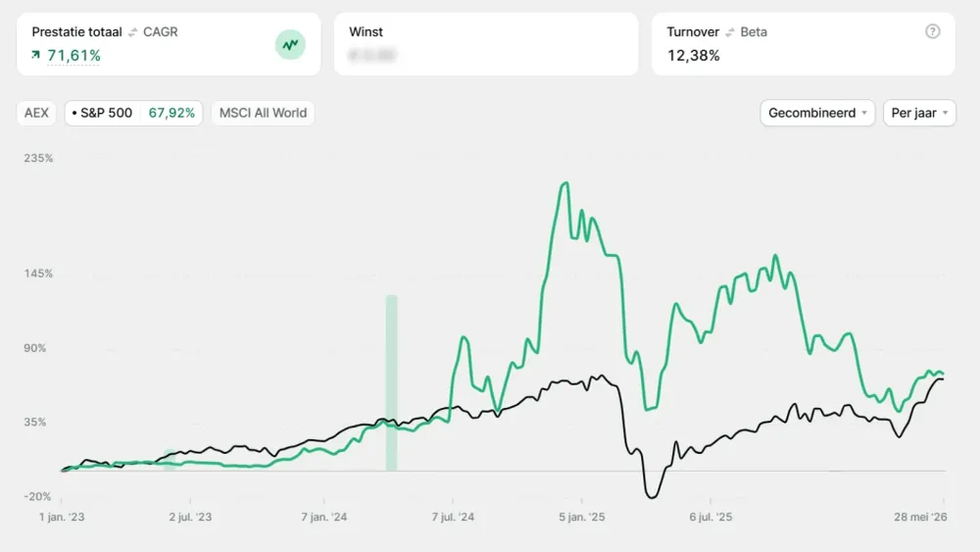Click the blurred Winst amount

point(372,56)
